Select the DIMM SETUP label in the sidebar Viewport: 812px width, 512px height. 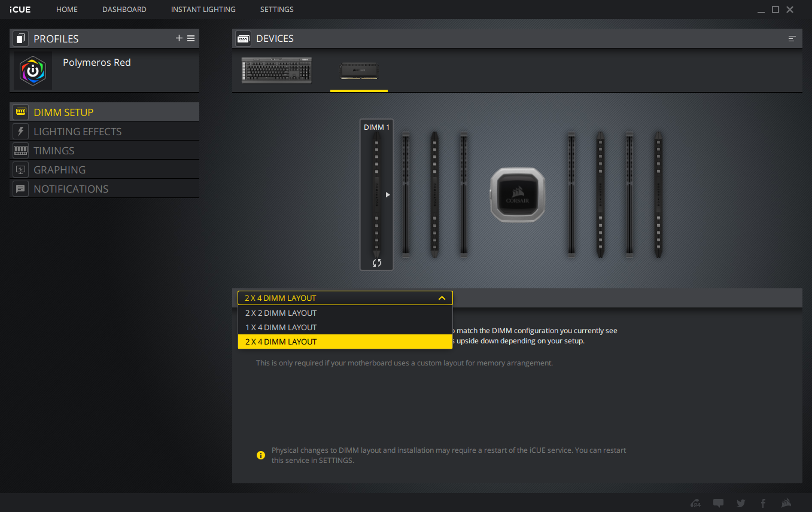point(63,112)
